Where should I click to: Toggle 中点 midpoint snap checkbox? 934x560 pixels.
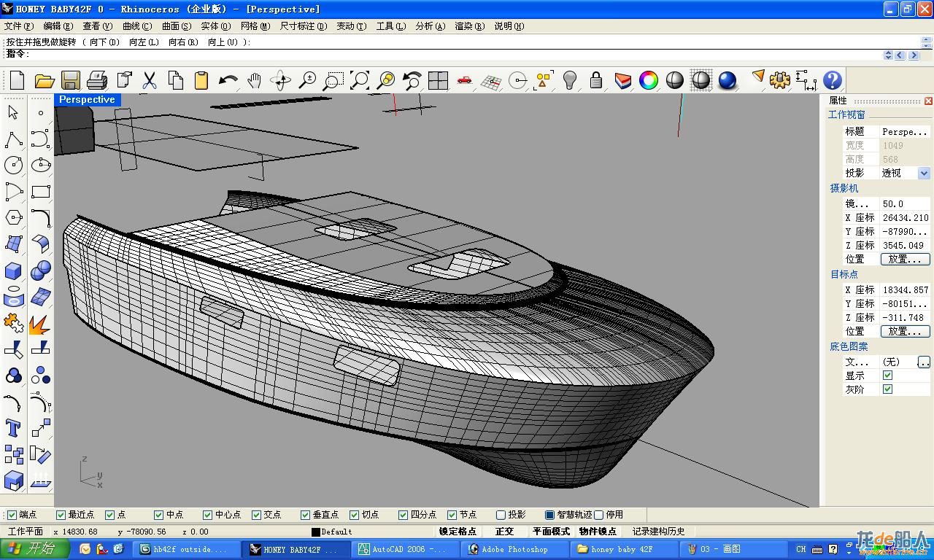(x=158, y=515)
